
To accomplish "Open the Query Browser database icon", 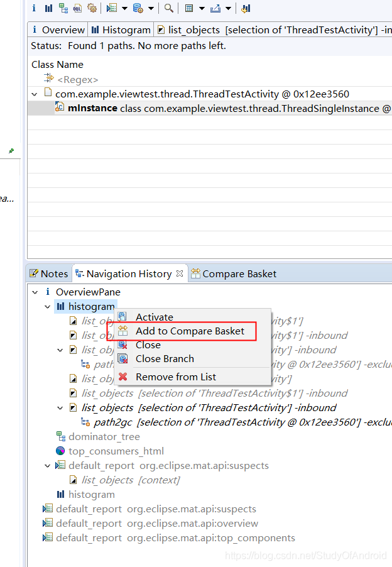I will coord(138,8).
